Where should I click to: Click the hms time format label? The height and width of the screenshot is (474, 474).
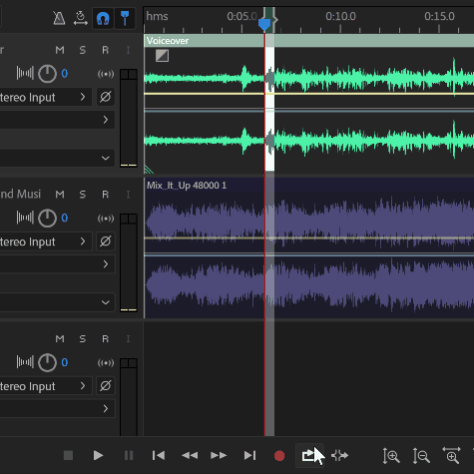[x=157, y=16]
